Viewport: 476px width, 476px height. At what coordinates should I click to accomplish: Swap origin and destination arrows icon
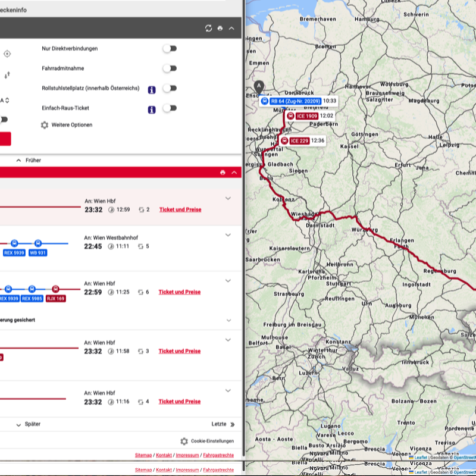[x=7, y=75]
